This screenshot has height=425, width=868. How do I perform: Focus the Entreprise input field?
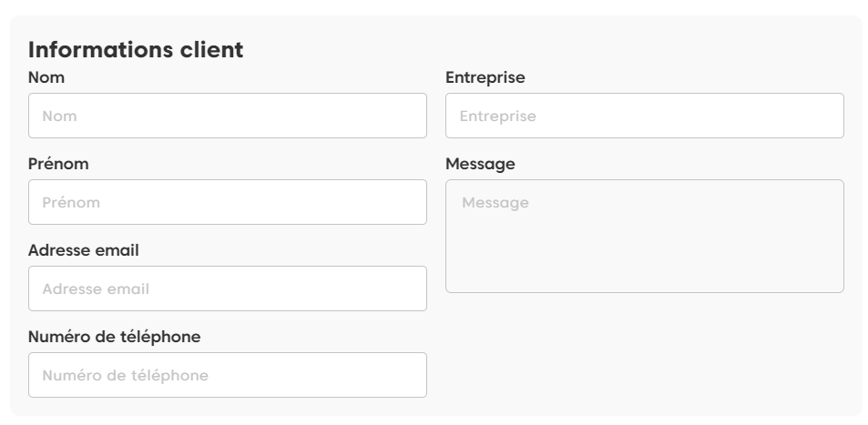[644, 116]
